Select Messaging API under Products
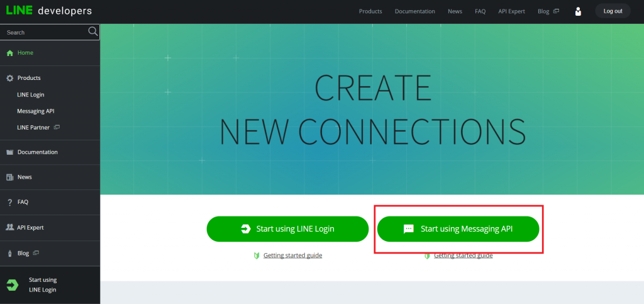Screen dimensions: 644x304 pyautogui.click(x=36, y=111)
